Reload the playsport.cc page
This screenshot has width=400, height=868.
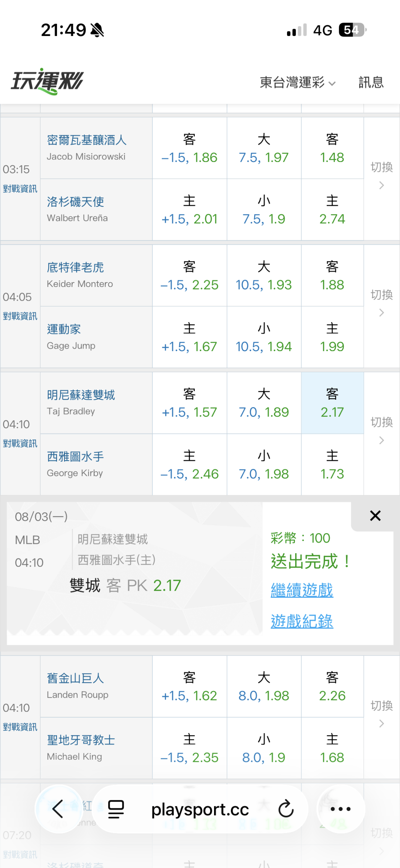[x=286, y=809]
